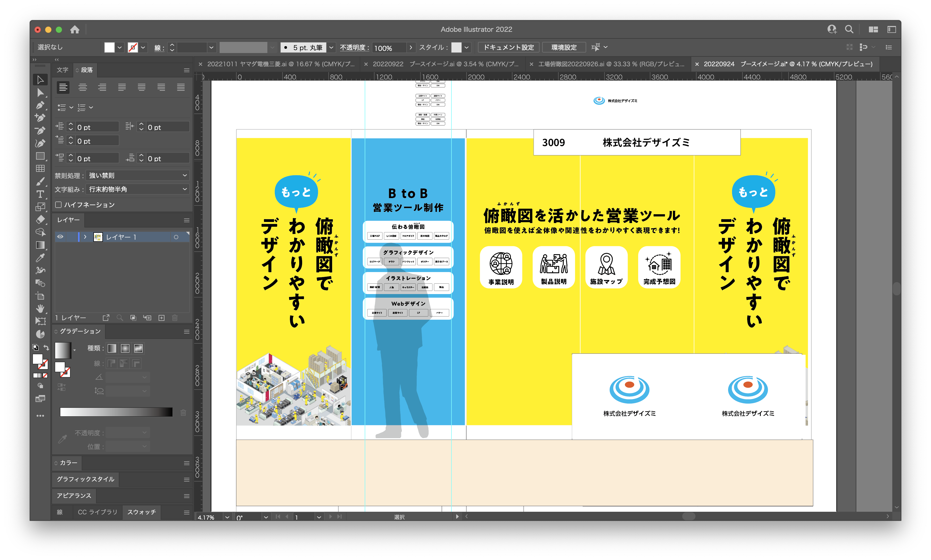Click レイヤー 1 target circle
The image size is (931, 560).
[176, 237]
